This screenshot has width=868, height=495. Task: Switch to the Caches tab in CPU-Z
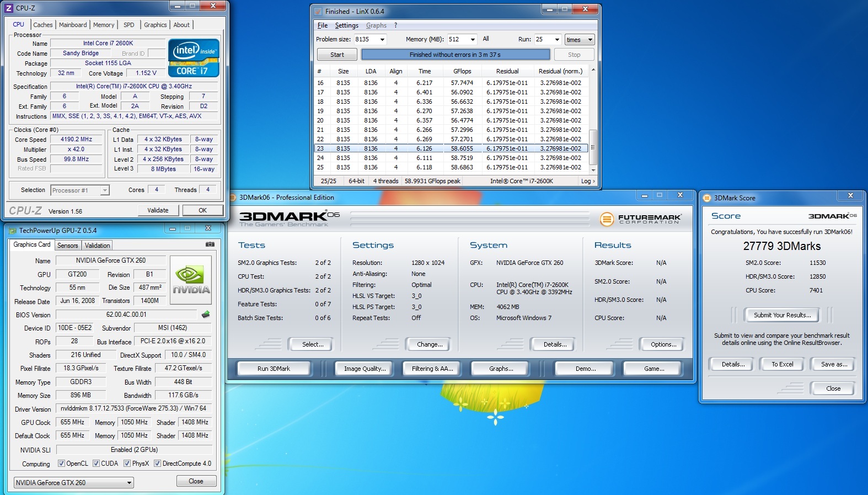(43, 25)
